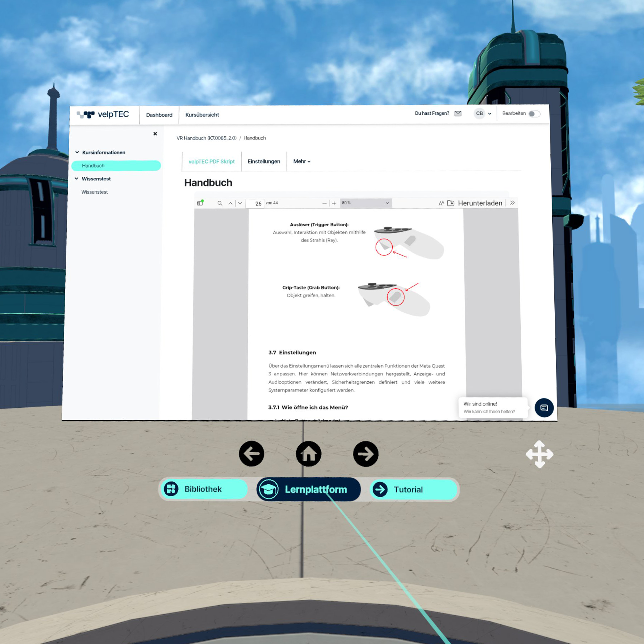This screenshot has width=644, height=644.
Task: Go to next PDF page arrow
Action: (x=240, y=203)
